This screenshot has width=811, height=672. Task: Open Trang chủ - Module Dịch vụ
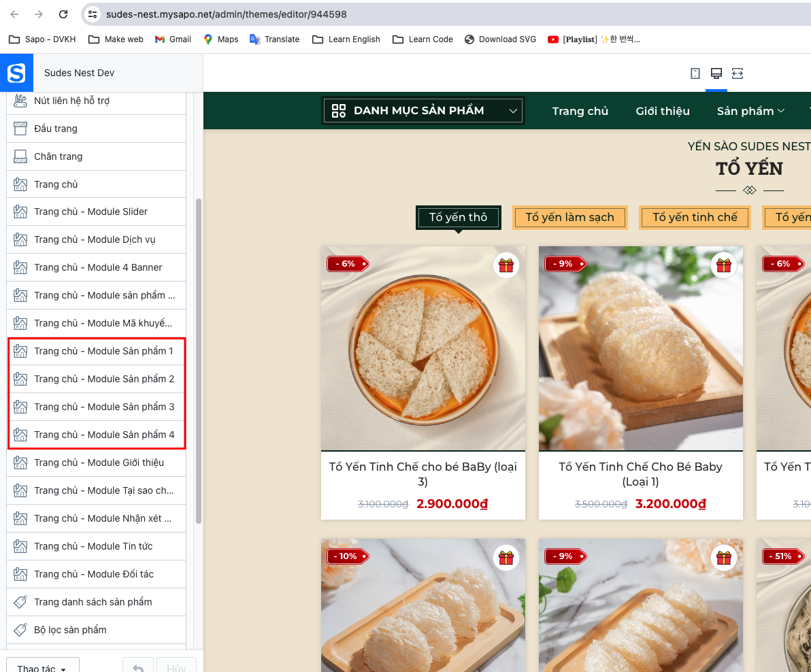[96, 240]
